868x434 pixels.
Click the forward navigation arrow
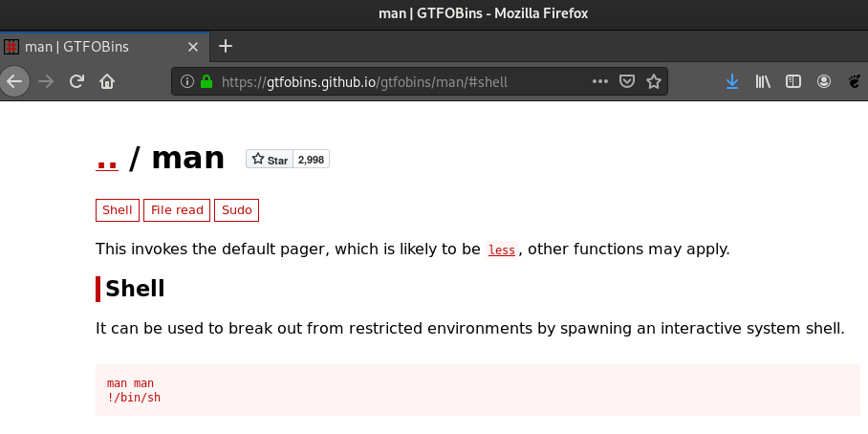point(47,82)
